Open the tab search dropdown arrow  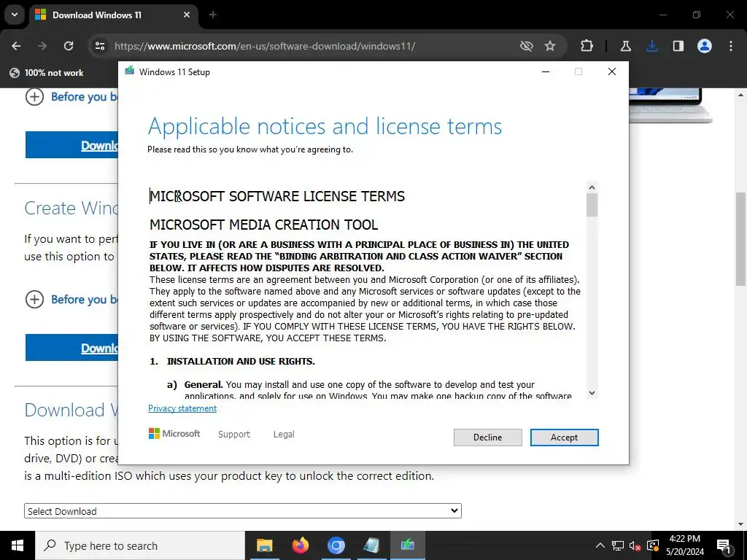click(15, 15)
